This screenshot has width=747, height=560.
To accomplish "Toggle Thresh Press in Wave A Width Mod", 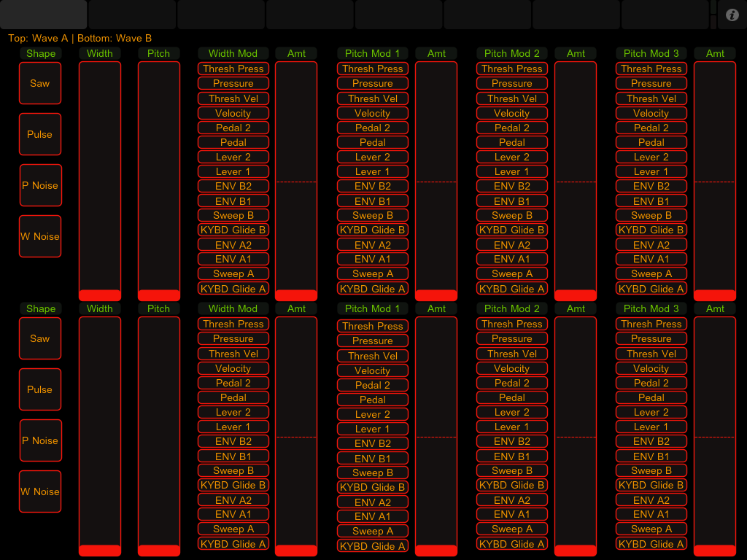I will pyautogui.click(x=233, y=69).
